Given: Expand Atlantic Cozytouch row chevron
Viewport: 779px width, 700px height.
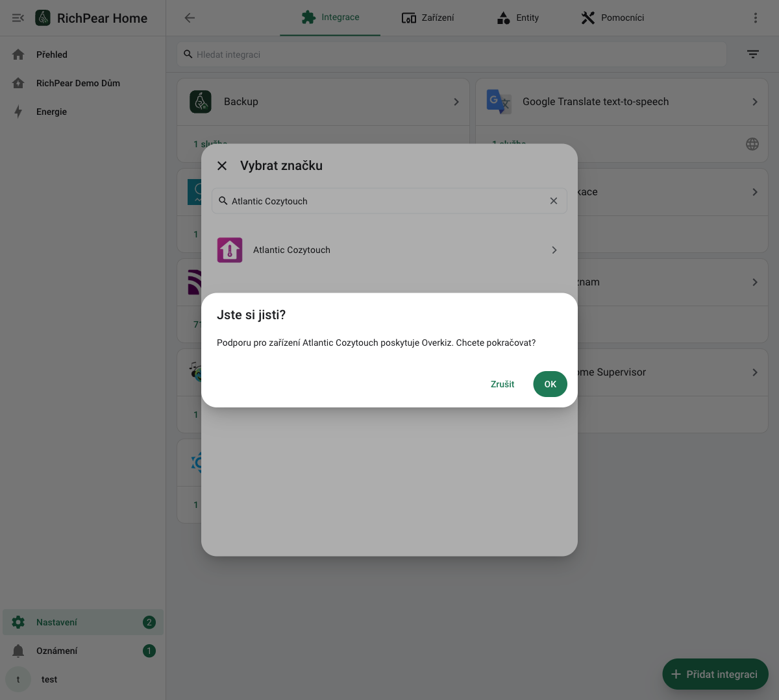Looking at the screenshot, I should pyautogui.click(x=554, y=250).
